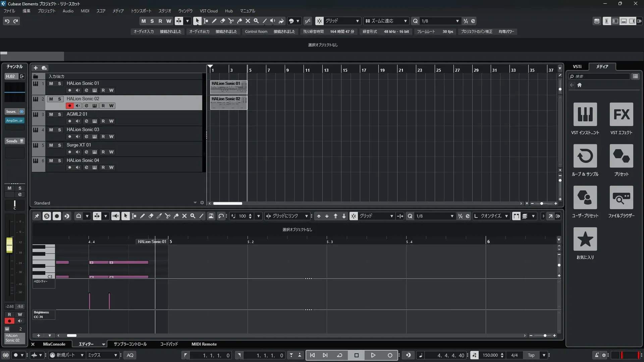Click the Tap tempo button

pos(531,355)
